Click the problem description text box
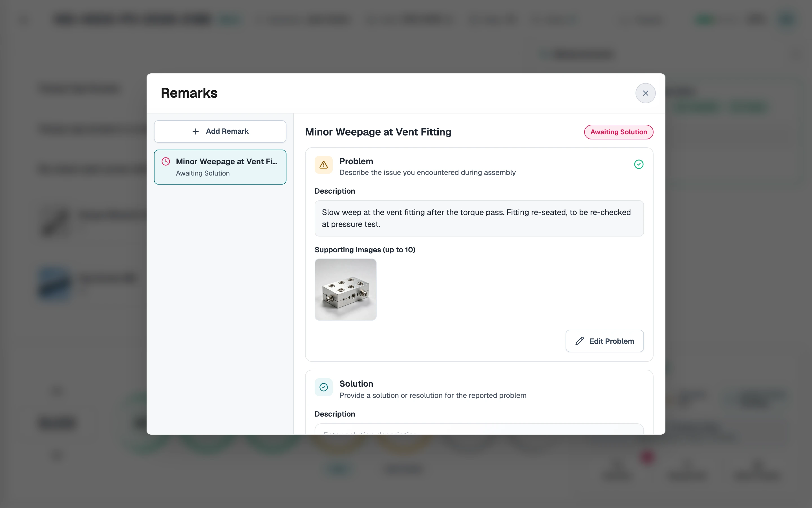The image size is (812, 508). tap(479, 218)
